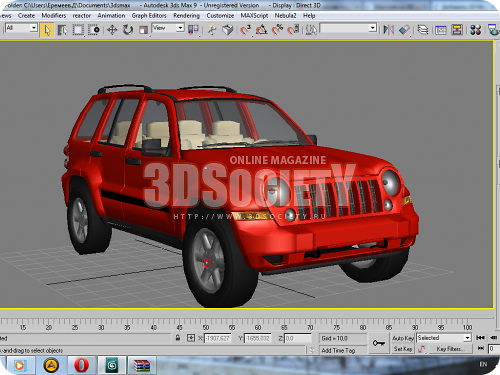Click the Z coordinate field
The image size is (500, 375).
pyautogui.click(x=298, y=338)
